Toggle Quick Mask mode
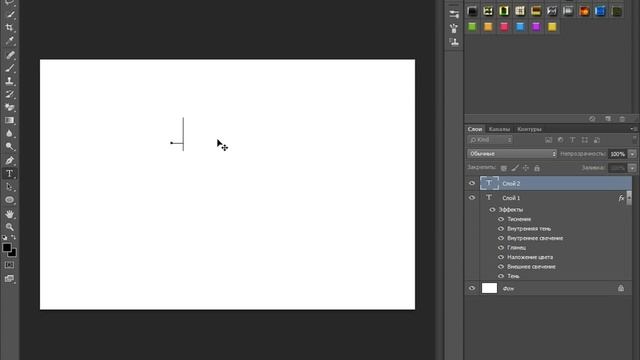The height and width of the screenshot is (360, 640). [x=9, y=265]
